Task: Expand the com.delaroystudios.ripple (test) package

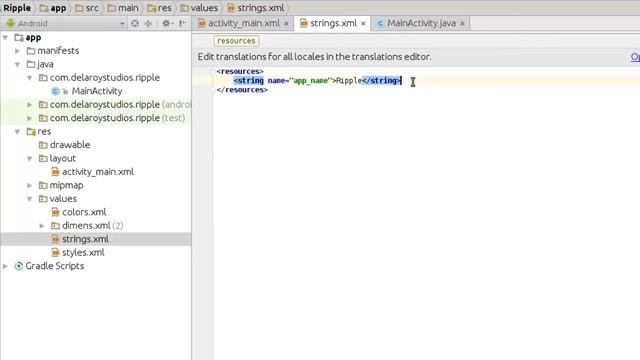Action: [x=30, y=118]
